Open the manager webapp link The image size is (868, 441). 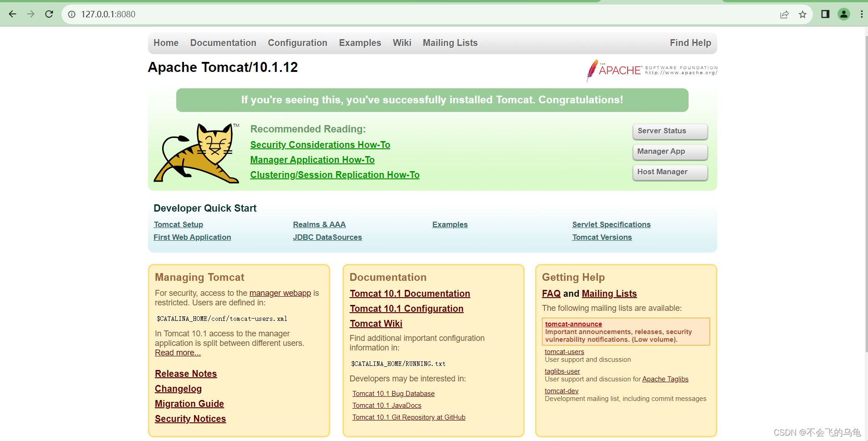pyautogui.click(x=280, y=293)
